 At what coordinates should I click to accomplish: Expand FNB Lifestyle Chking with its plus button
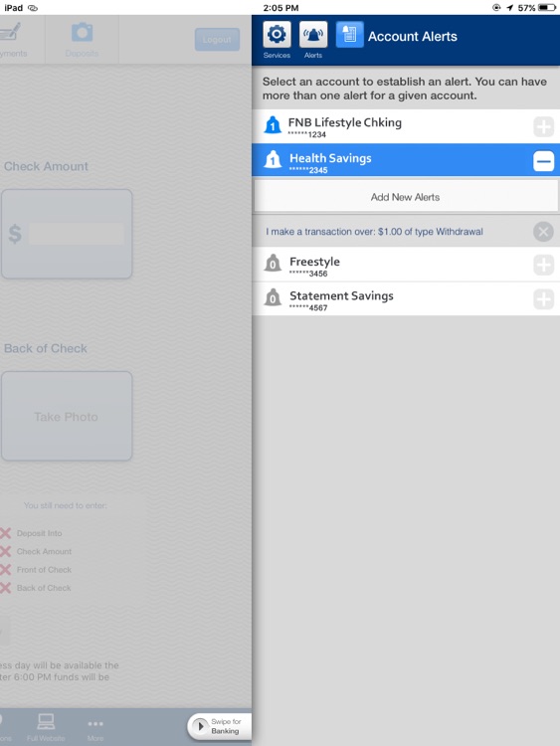pos(543,126)
